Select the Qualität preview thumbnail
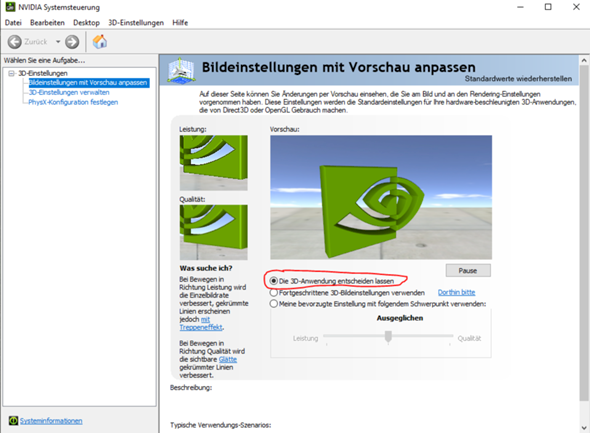The image size is (590, 433). click(x=213, y=232)
